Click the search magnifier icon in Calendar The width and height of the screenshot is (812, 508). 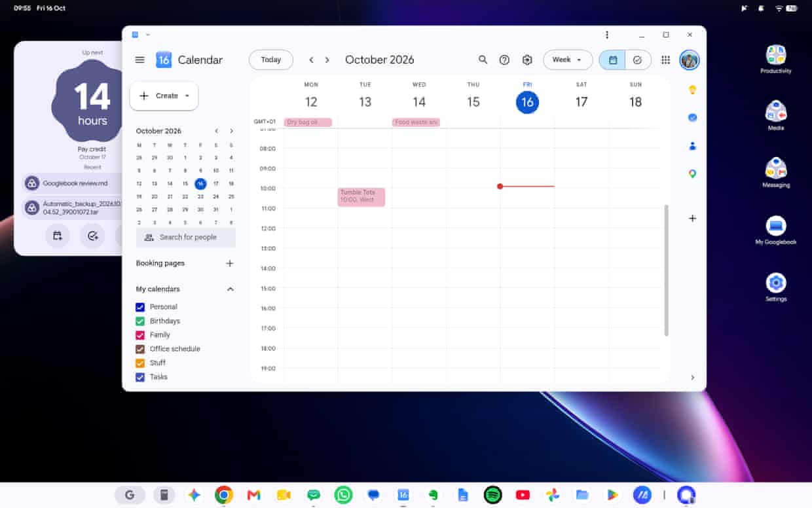(x=483, y=60)
